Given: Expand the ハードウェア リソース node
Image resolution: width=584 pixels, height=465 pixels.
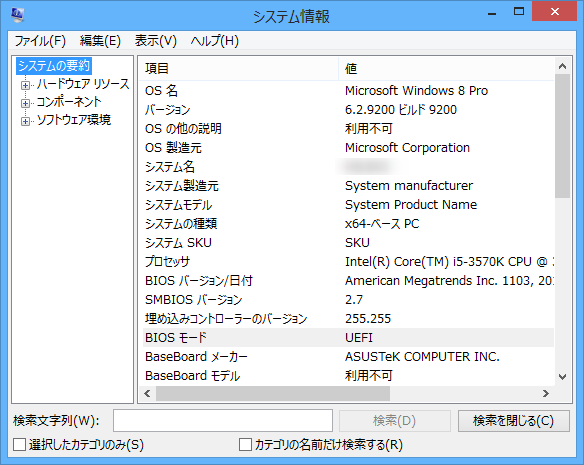Looking at the screenshot, I should pos(25,85).
